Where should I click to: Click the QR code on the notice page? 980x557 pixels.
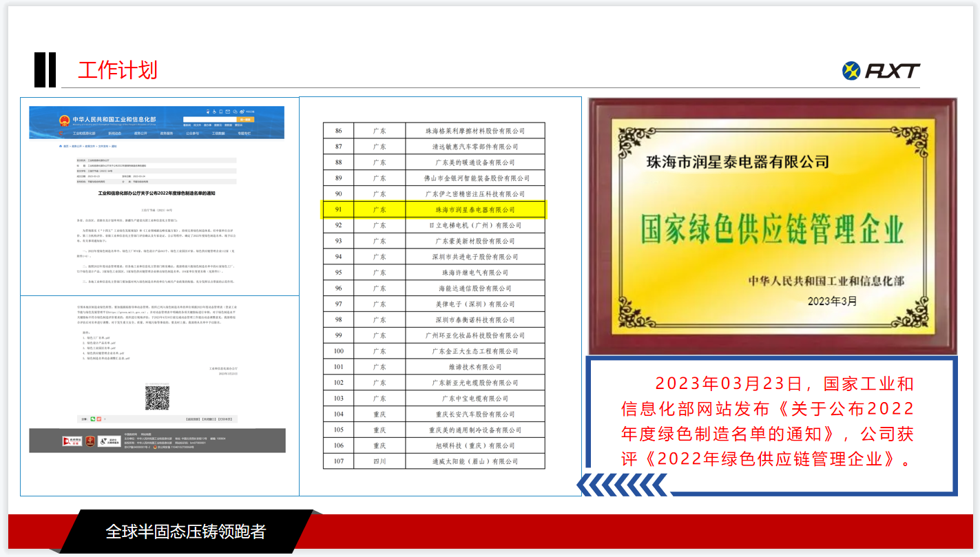[157, 398]
